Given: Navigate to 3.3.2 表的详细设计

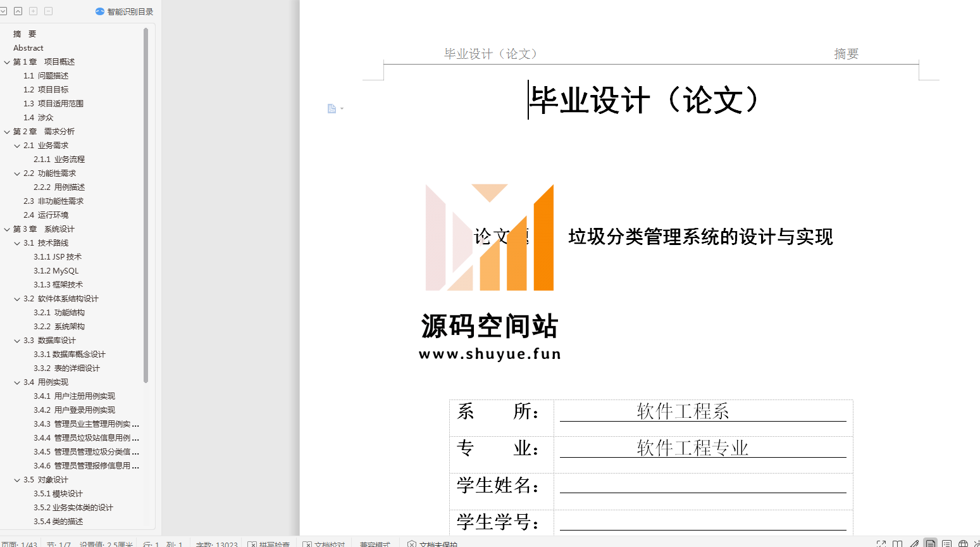Looking at the screenshot, I should (x=66, y=368).
